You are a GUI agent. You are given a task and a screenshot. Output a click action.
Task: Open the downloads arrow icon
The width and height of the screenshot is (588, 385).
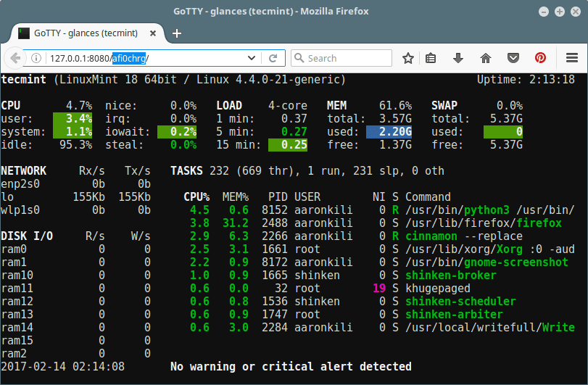coord(458,58)
